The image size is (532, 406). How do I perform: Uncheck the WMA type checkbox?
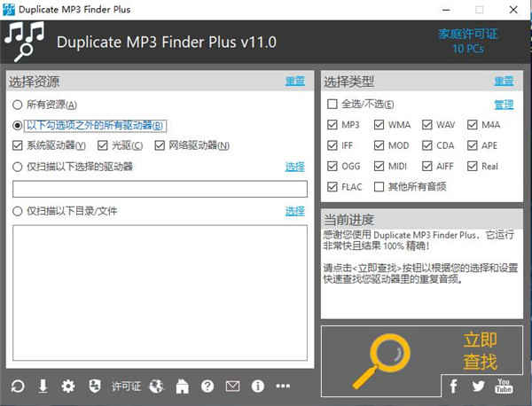click(379, 124)
